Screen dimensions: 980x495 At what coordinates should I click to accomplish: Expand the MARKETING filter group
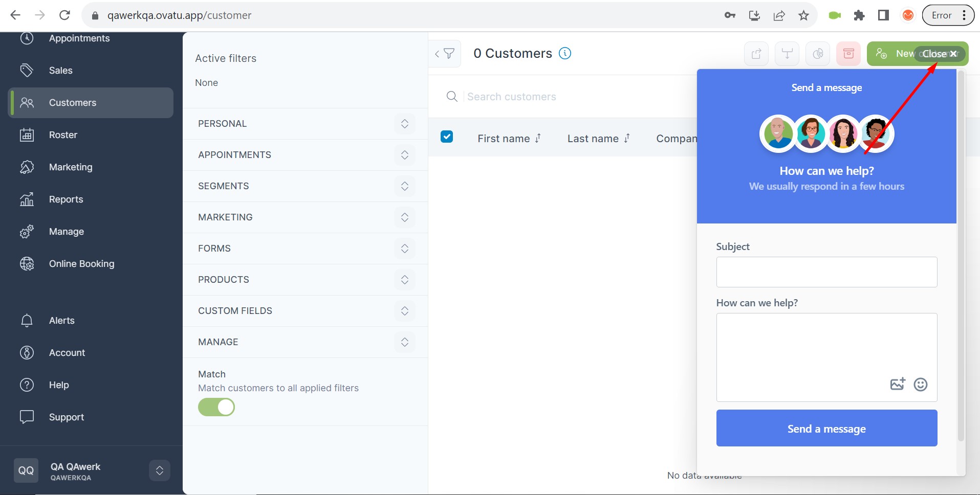pos(404,217)
